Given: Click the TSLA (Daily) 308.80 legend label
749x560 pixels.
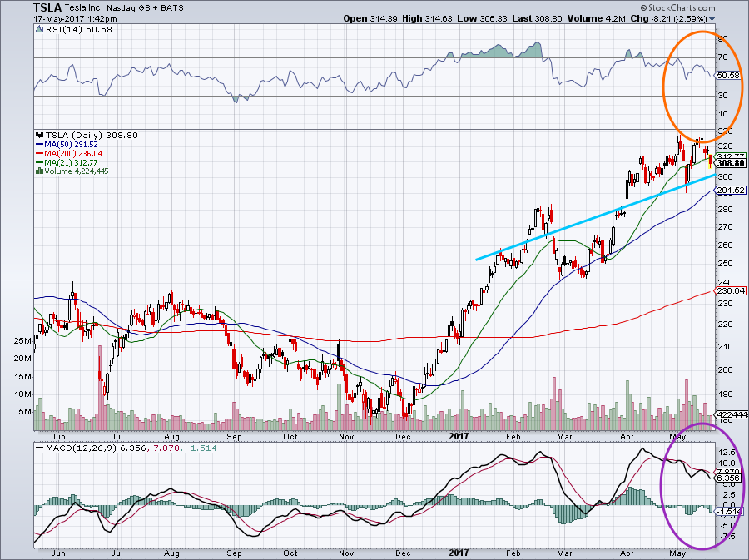Looking at the screenshot, I should coord(92,135).
